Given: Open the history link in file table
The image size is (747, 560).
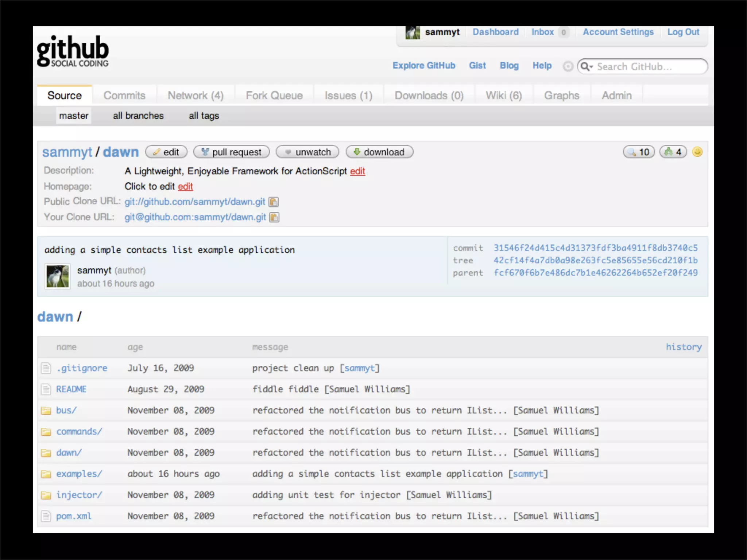Looking at the screenshot, I should (x=684, y=347).
